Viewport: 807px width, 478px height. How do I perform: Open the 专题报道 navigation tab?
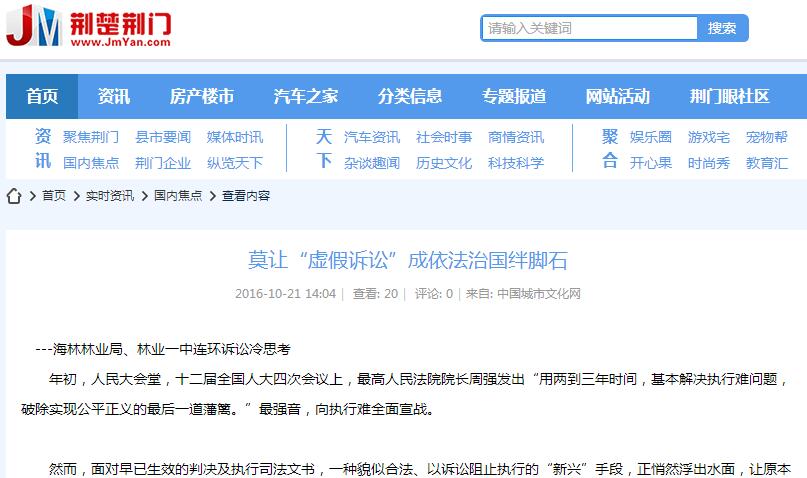coord(514,96)
